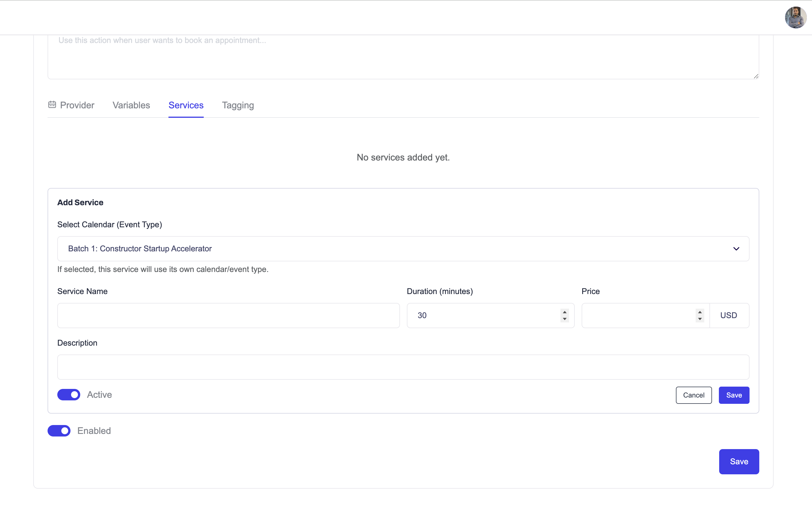
Task: Click the calendar helper text below dropdown
Action: 163,269
